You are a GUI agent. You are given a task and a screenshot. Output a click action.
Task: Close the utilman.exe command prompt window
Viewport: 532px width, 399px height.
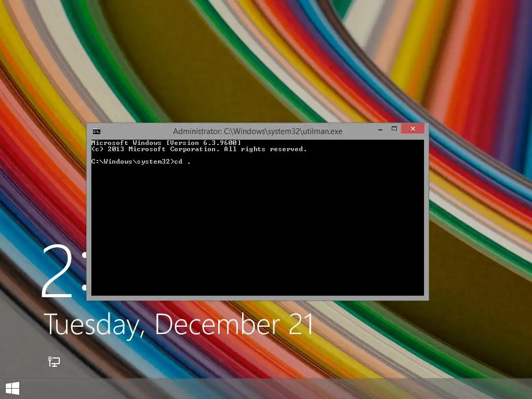click(x=413, y=129)
